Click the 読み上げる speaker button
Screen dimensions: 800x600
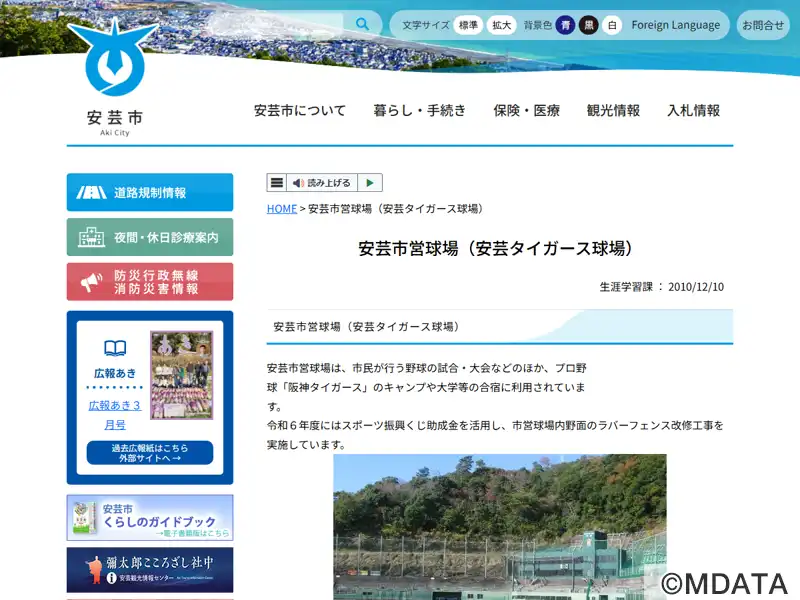coord(322,183)
